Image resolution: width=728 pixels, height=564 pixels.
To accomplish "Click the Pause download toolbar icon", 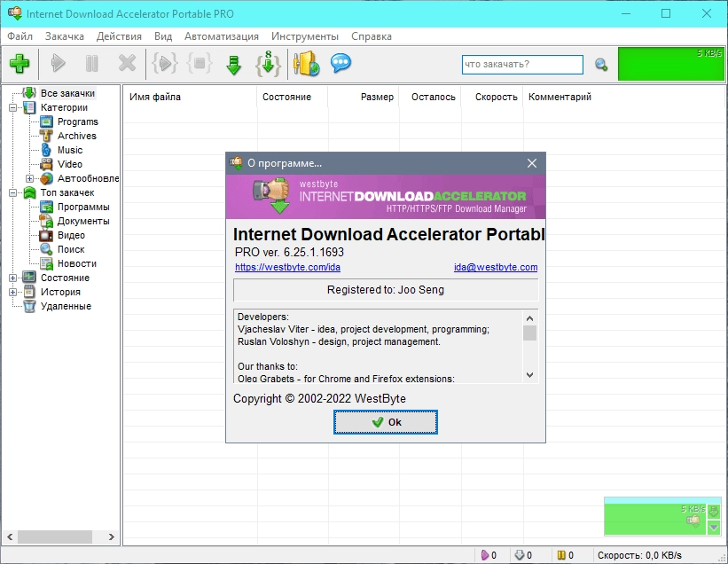I will 92,63.
